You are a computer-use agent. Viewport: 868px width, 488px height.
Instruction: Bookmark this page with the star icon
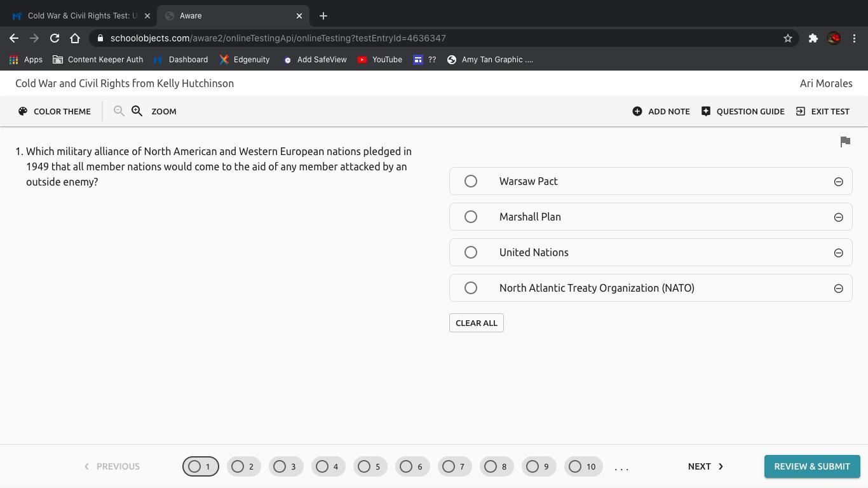point(788,38)
